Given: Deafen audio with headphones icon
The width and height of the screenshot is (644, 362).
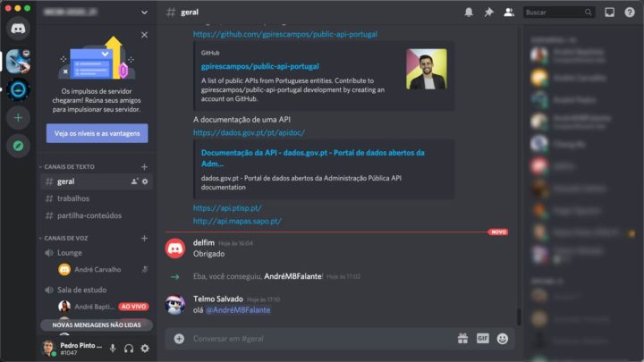Looking at the screenshot, I should [x=129, y=348].
